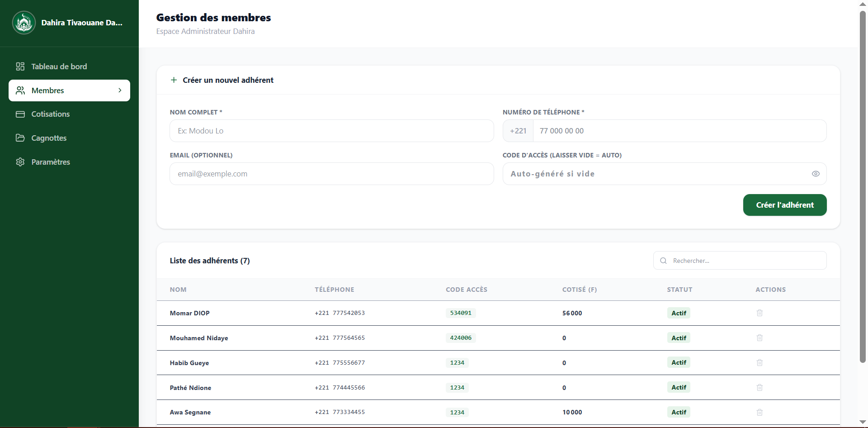This screenshot has height=428, width=868.
Task: Delete member Pathé Ndione via trash icon
Action: point(759,387)
